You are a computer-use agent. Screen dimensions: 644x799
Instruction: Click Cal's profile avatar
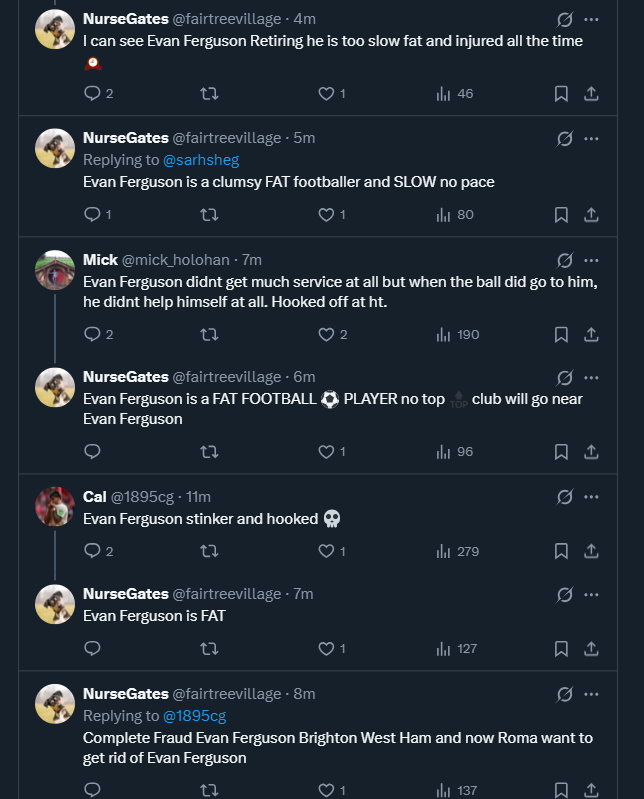tap(55, 507)
